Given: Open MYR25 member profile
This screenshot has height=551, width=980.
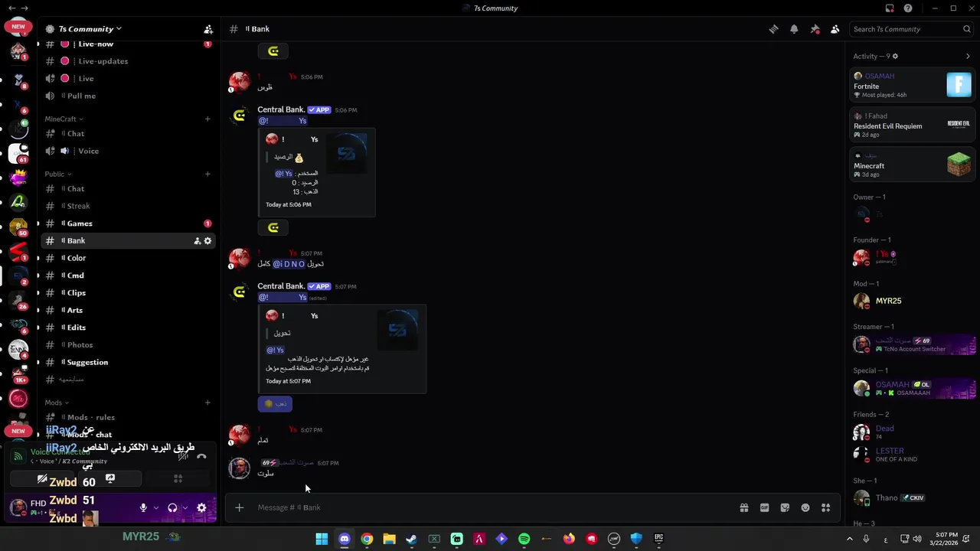Looking at the screenshot, I should coord(913,301).
